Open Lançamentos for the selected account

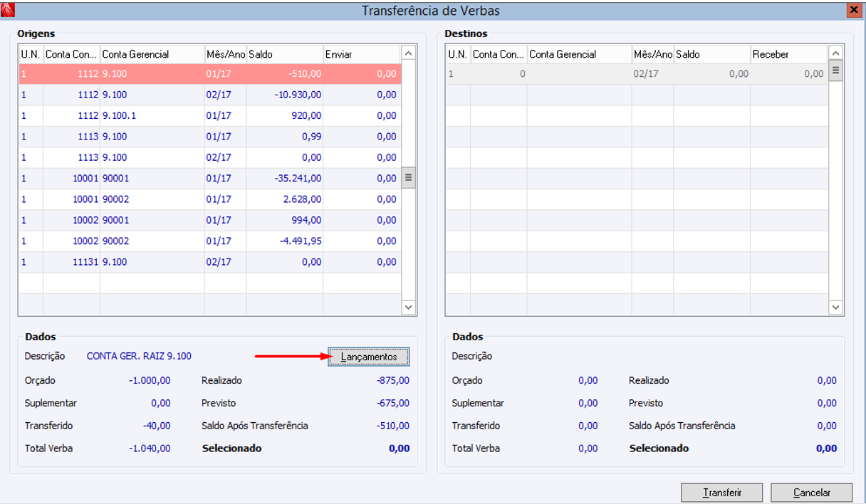(x=369, y=357)
